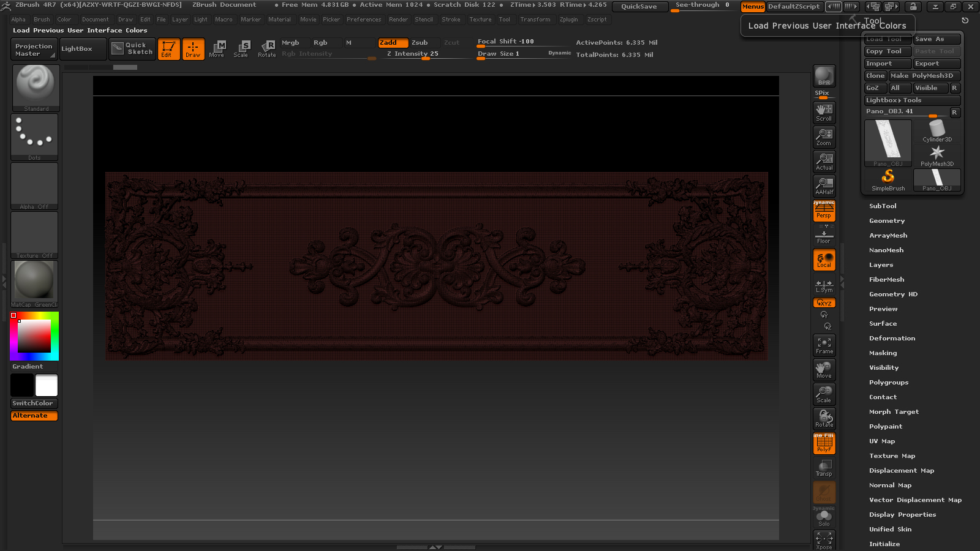
Task: Expand the Deformation subpalette
Action: pos(892,339)
